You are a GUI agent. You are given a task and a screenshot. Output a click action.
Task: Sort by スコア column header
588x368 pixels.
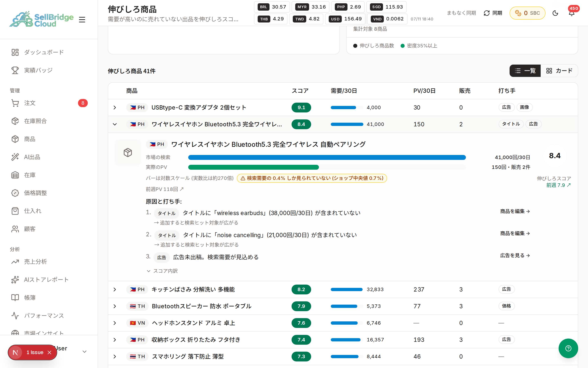(300, 91)
